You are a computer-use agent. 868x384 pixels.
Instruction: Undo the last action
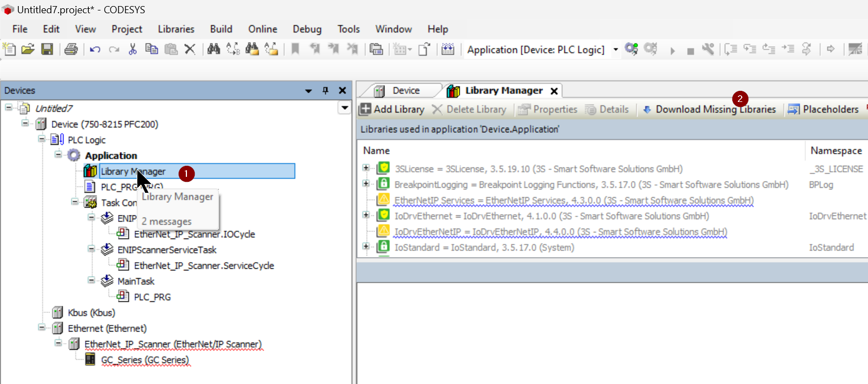pyautogui.click(x=95, y=50)
